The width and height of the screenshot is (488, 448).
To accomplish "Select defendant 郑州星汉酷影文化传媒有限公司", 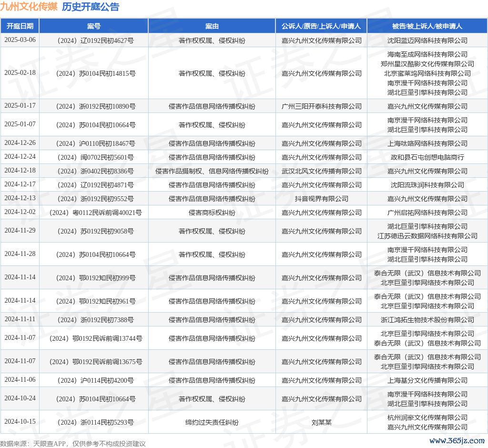I will pyautogui.click(x=427, y=64).
